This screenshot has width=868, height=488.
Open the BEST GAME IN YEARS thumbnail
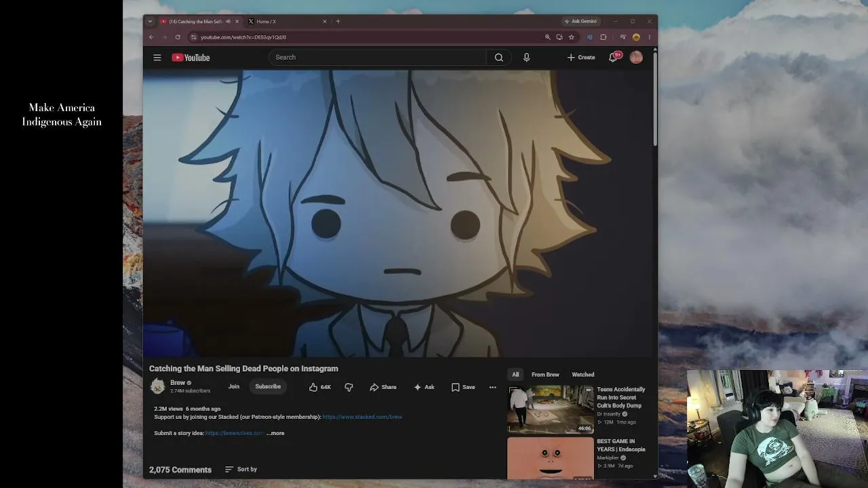(x=551, y=458)
